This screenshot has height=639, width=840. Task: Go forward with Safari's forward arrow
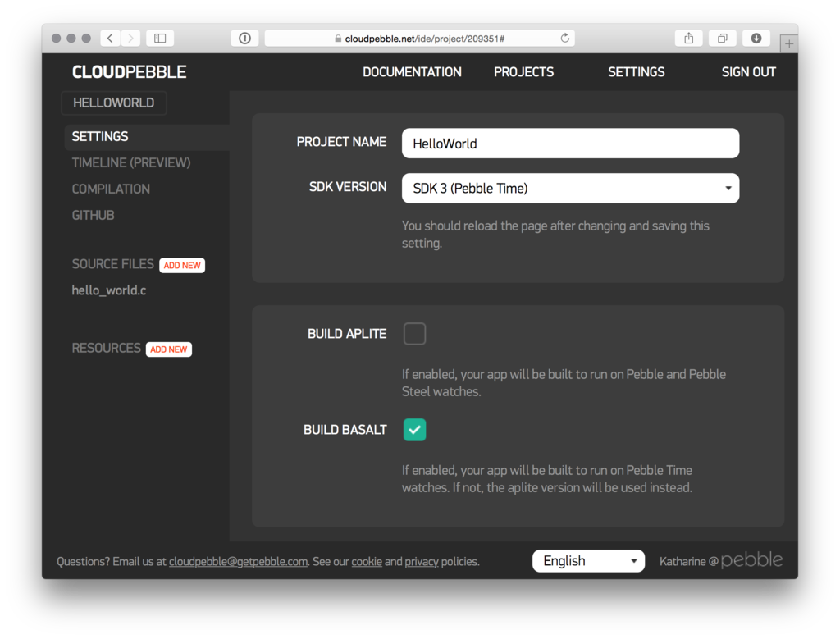pyautogui.click(x=130, y=38)
